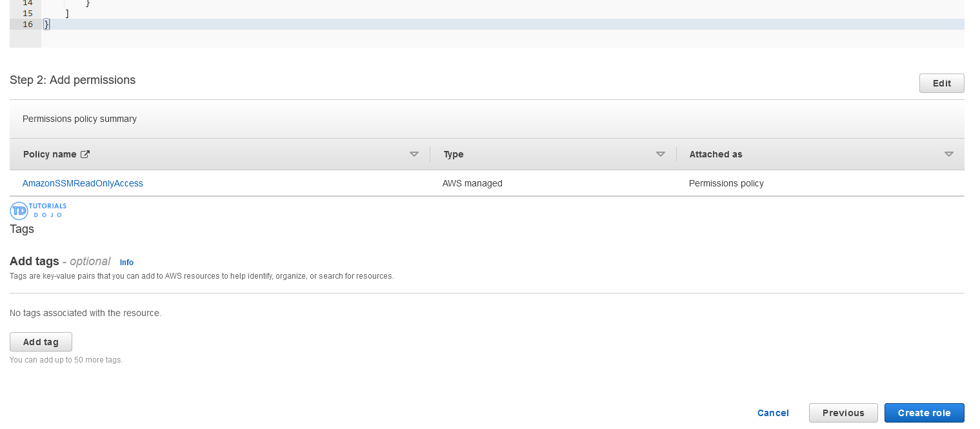Select the AWS managed cell in the table
980x429 pixels.
pos(472,183)
